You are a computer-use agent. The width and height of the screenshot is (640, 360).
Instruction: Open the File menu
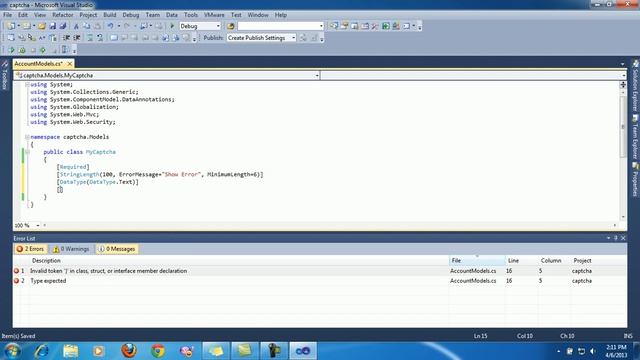(x=7, y=15)
